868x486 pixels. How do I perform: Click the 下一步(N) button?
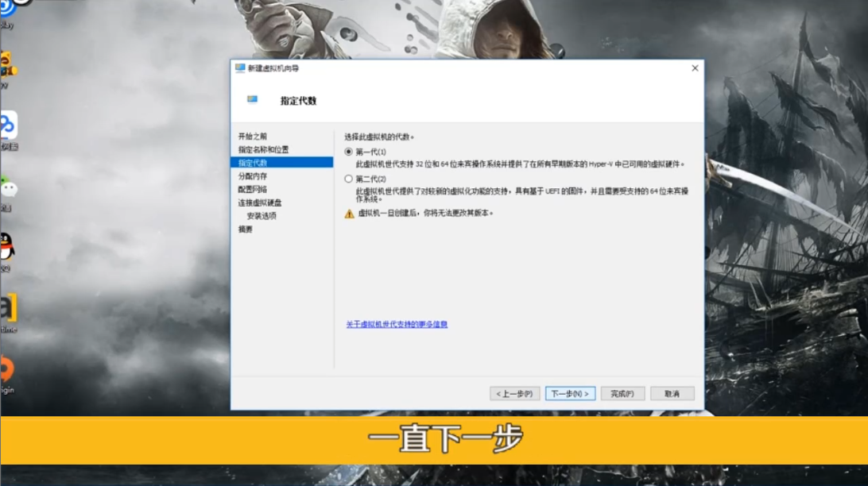pos(570,394)
